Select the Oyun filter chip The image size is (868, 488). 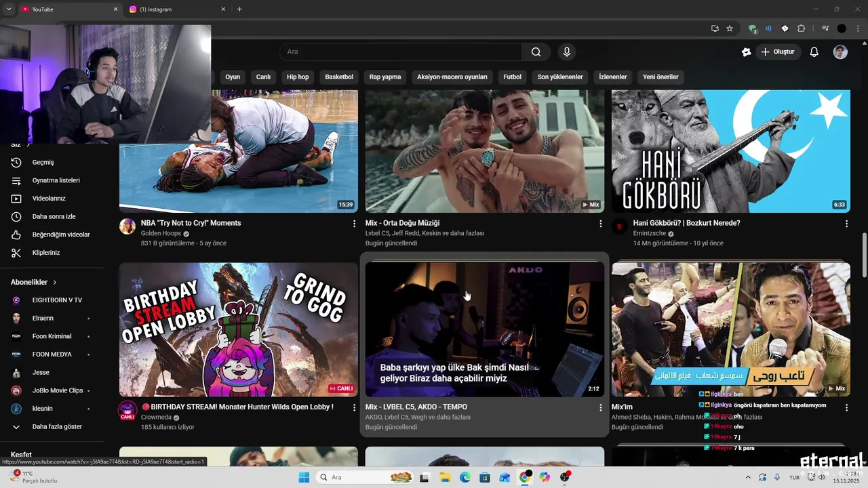coord(233,77)
